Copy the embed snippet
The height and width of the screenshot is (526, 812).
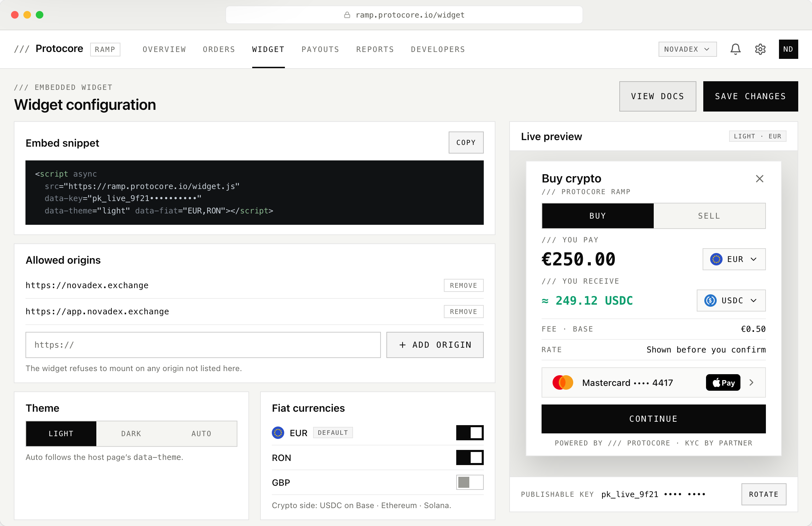pyautogui.click(x=466, y=143)
